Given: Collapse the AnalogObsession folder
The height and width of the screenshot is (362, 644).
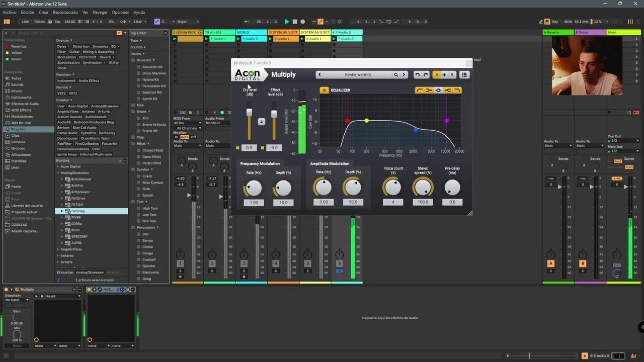Looking at the screenshot, I should pos(58,173).
